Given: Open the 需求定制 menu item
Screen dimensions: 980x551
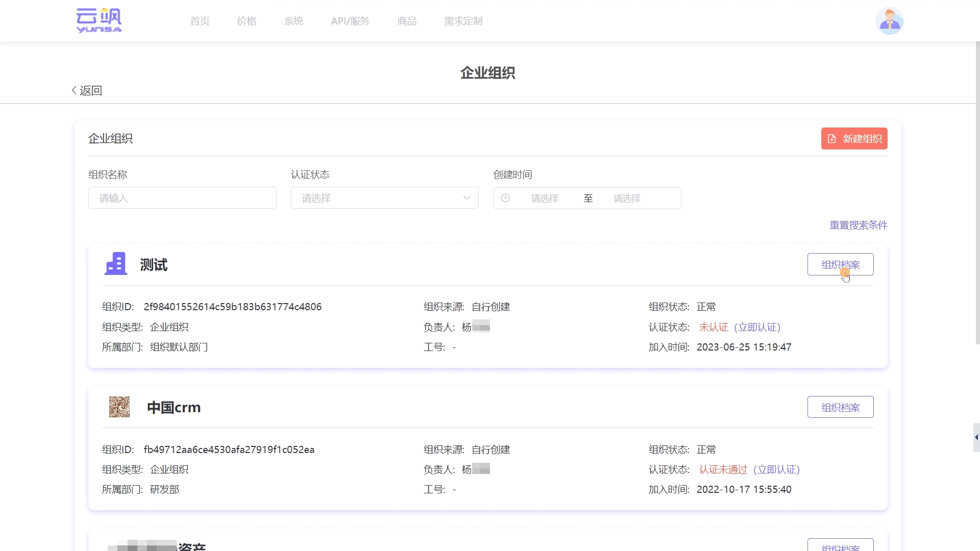Looking at the screenshot, I should (463, 21).
